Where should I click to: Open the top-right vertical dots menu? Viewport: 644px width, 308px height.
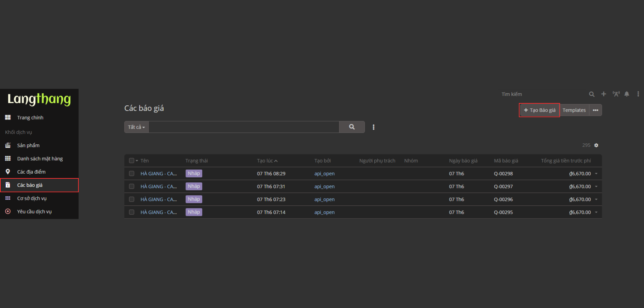coord(638,94)
